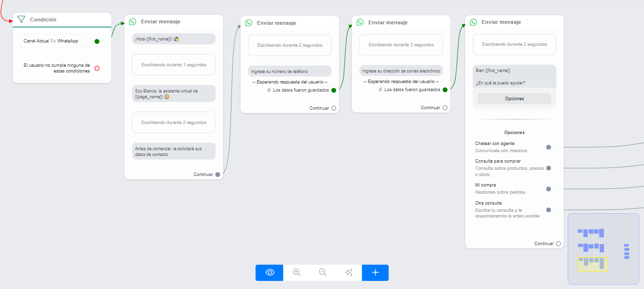Viewport: 644px width, 289px height.
Task: Click the Opciones button in the message
Action: point(514,99)
